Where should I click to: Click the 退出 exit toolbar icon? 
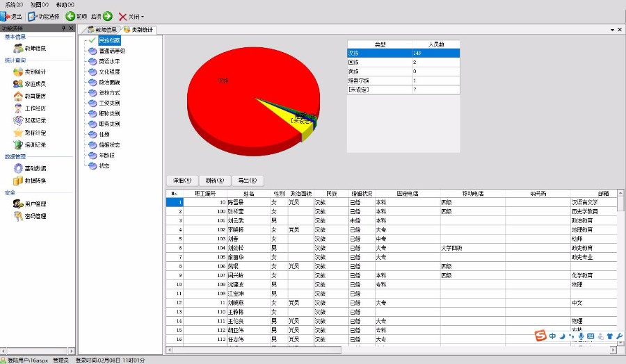coord(10,17)
